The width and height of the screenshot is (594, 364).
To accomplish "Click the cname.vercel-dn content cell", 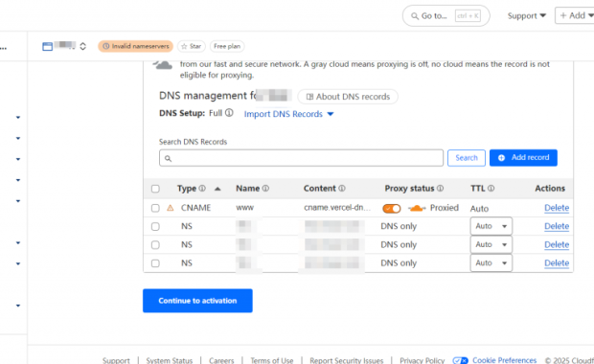I will pyautogui.click(x=337, y=208).
